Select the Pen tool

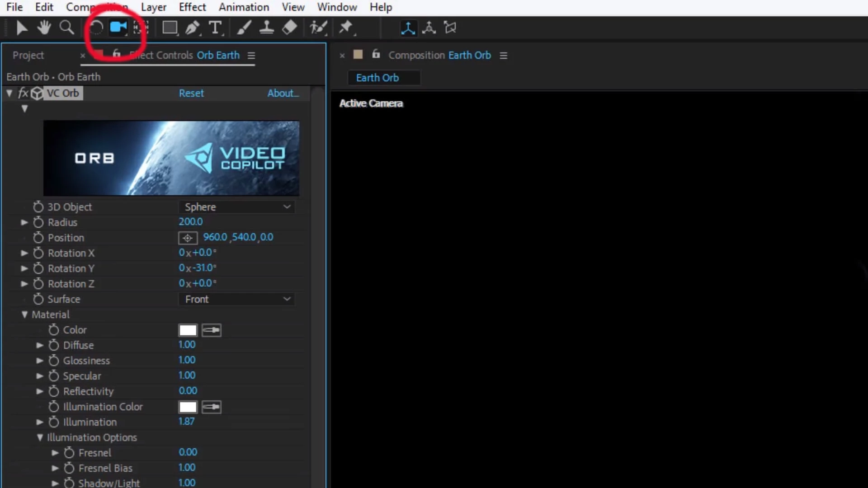[x=193, y=28]
